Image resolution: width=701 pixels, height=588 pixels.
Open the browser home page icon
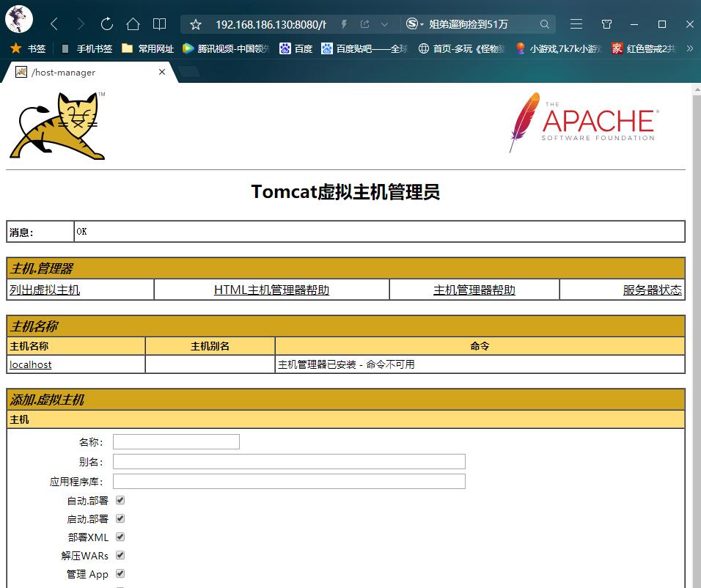pos(133,23)
